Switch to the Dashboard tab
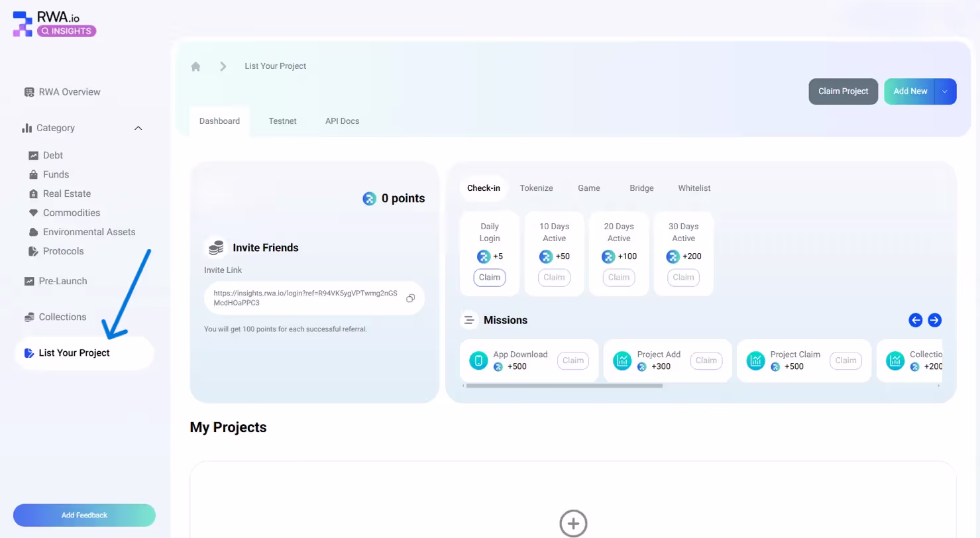980x538 pixels. [x=219, y=121]
